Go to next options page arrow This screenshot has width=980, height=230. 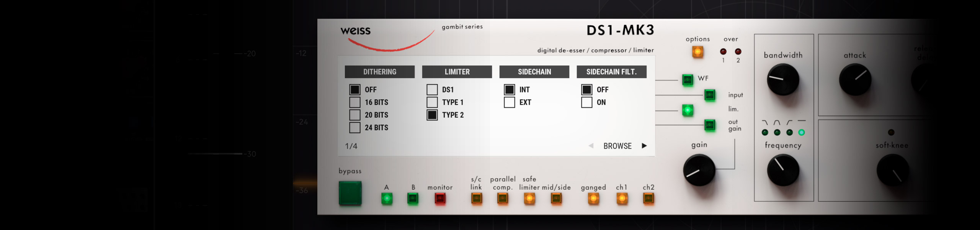[644, 146]
